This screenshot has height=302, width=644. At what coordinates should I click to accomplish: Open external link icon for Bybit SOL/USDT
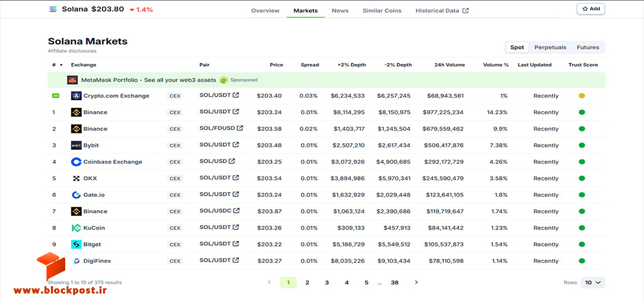point(236,144)
